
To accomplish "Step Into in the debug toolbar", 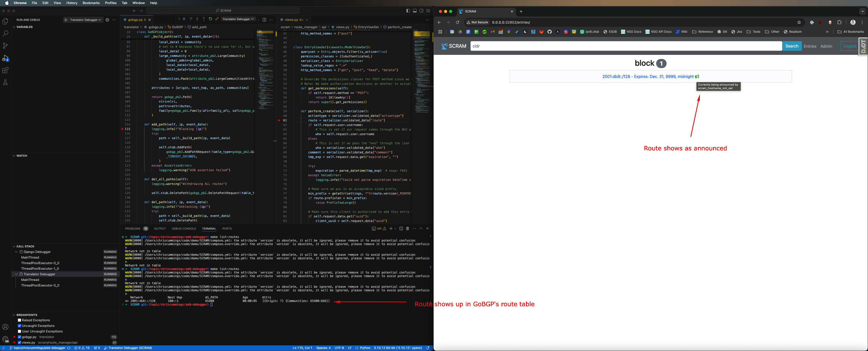I will (197, 19).
